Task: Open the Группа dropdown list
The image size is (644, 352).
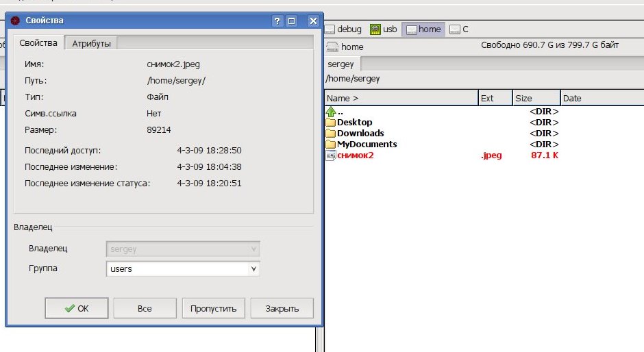Action: [x=254, y=269]
